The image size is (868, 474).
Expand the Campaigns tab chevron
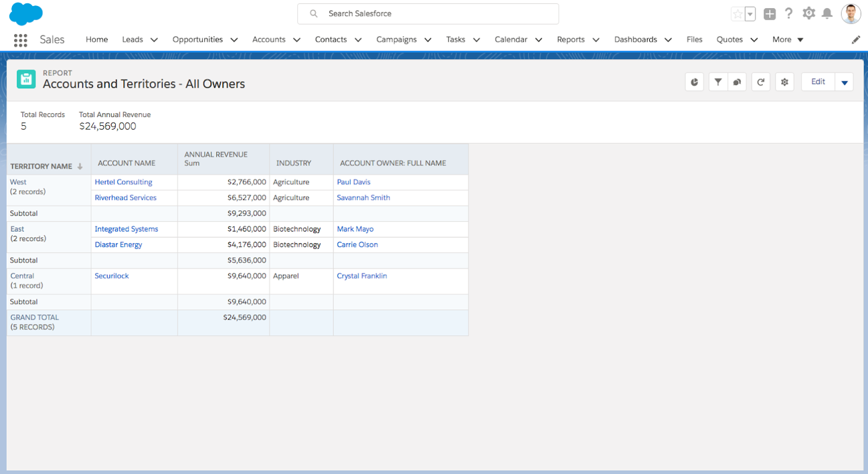(x=428, y=40)
